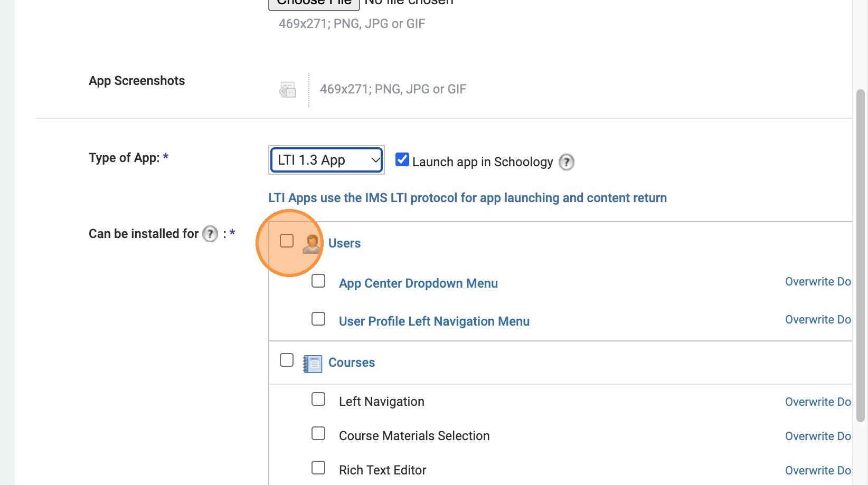This screenshot has height=485, width=868.
Task: Click the vertical page scrollbar
Action: [x=860, y=253]
